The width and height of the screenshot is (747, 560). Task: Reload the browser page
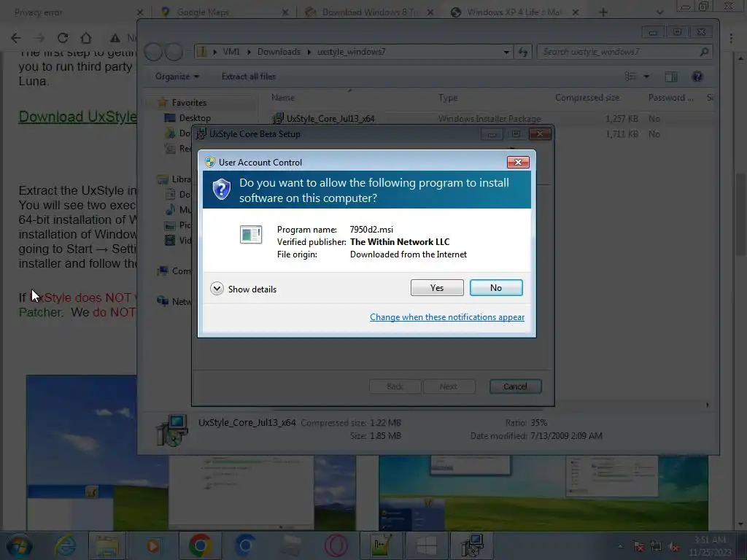[63, 38]
